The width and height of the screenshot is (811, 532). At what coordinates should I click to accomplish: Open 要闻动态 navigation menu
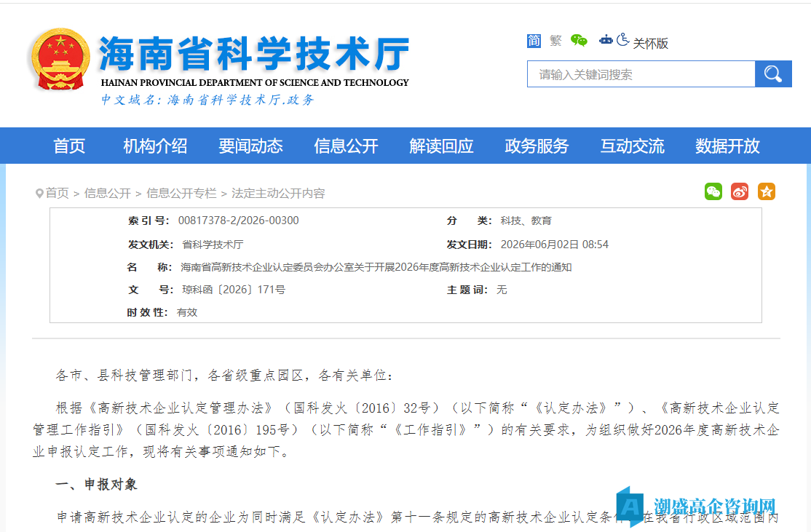tap(250, 146)
